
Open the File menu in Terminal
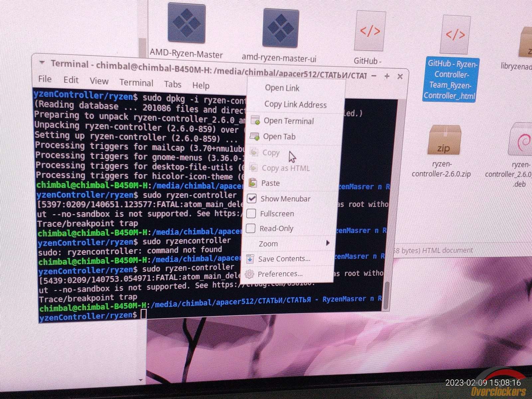[45, 79]
